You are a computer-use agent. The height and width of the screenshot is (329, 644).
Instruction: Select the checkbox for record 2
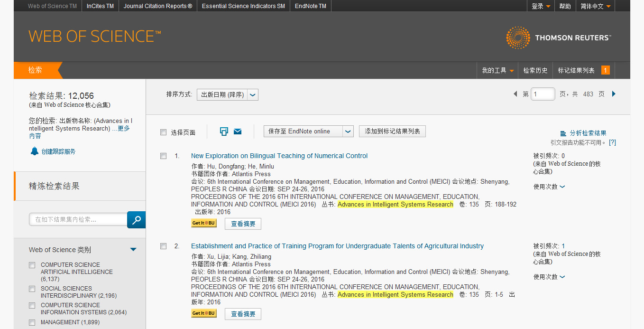point(164,246)
